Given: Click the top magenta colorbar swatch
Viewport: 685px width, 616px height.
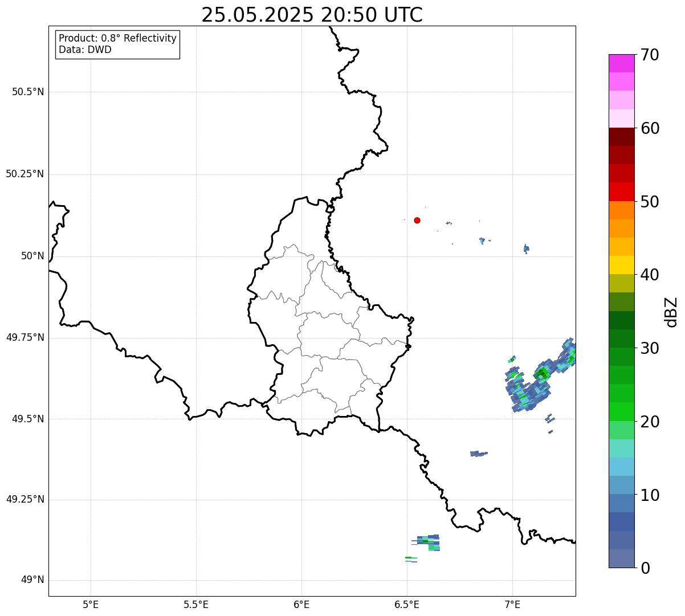Looking at the screenshot, I should point(622,63).
